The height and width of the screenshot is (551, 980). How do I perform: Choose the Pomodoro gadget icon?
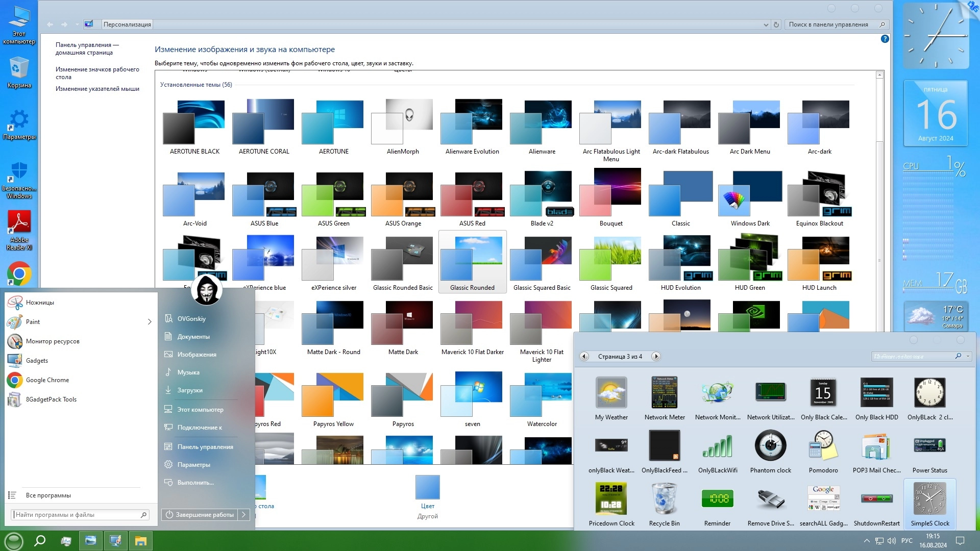(823, 446)
